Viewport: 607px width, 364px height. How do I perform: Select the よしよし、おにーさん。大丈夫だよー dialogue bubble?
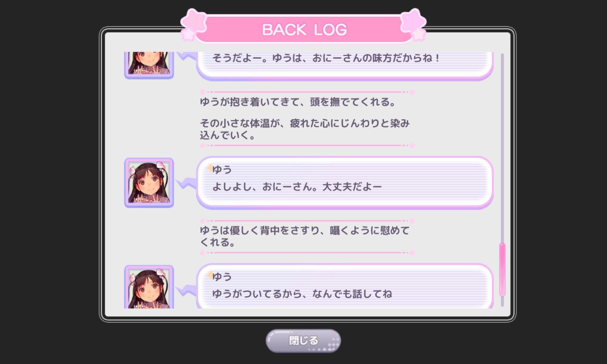coord(345,183)
